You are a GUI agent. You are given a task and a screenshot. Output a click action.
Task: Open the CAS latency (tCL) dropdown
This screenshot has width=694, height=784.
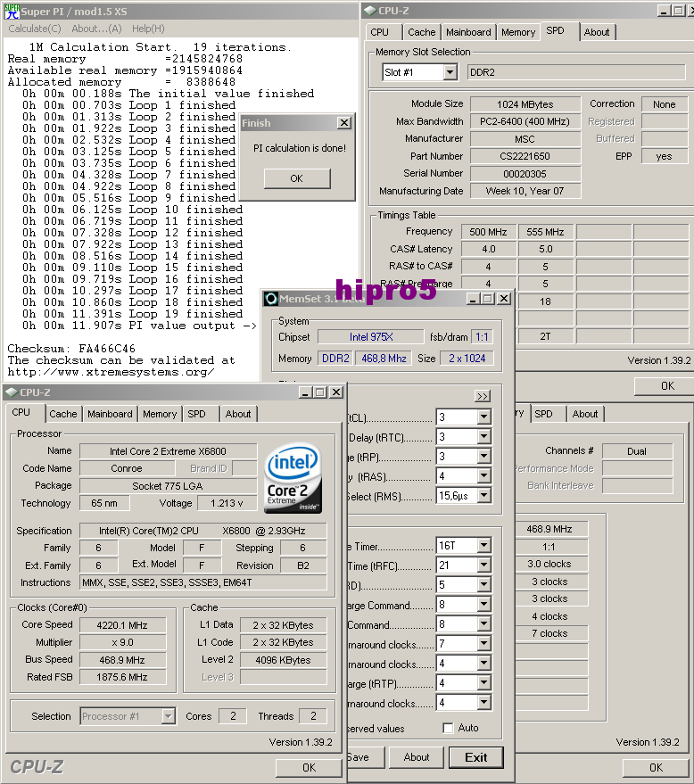[483, 417]
